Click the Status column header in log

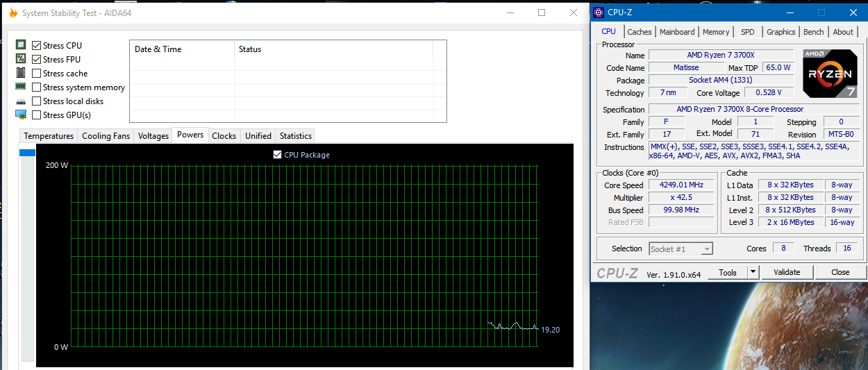(334, 49)
